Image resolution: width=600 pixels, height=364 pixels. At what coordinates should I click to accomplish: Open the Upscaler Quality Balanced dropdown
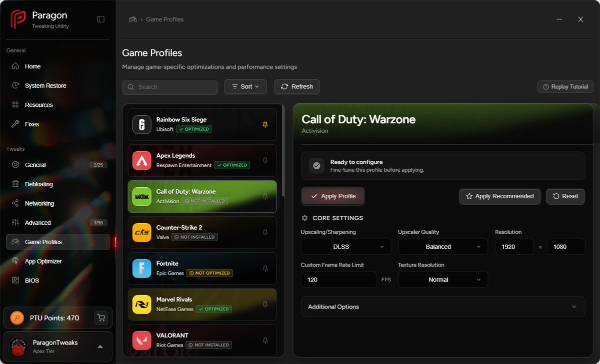tap(443, 247)
